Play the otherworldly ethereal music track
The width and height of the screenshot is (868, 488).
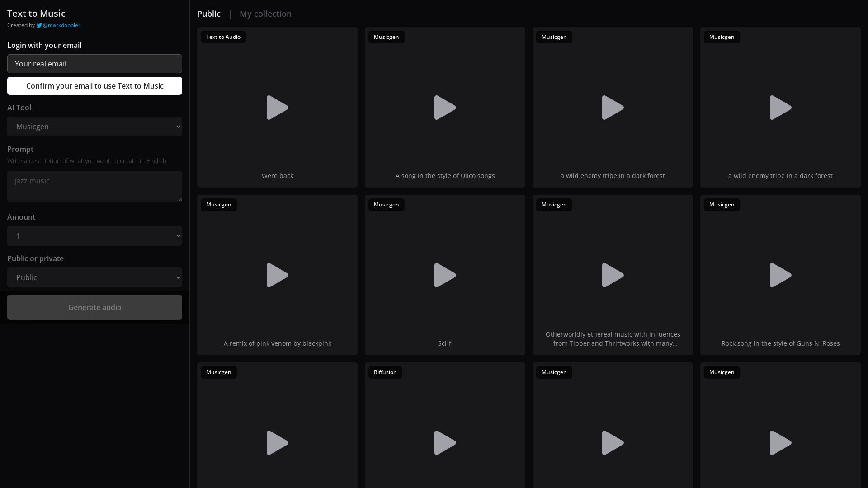(x=613, y=275)
